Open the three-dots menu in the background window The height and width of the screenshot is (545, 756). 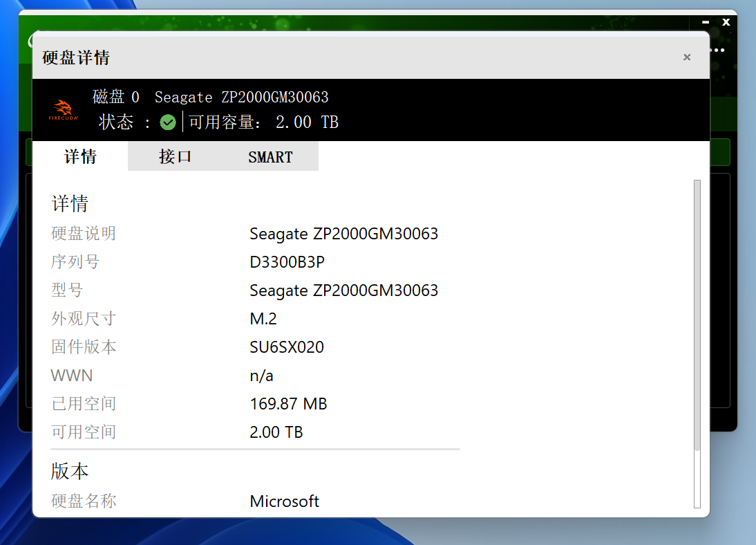(719, 50)
